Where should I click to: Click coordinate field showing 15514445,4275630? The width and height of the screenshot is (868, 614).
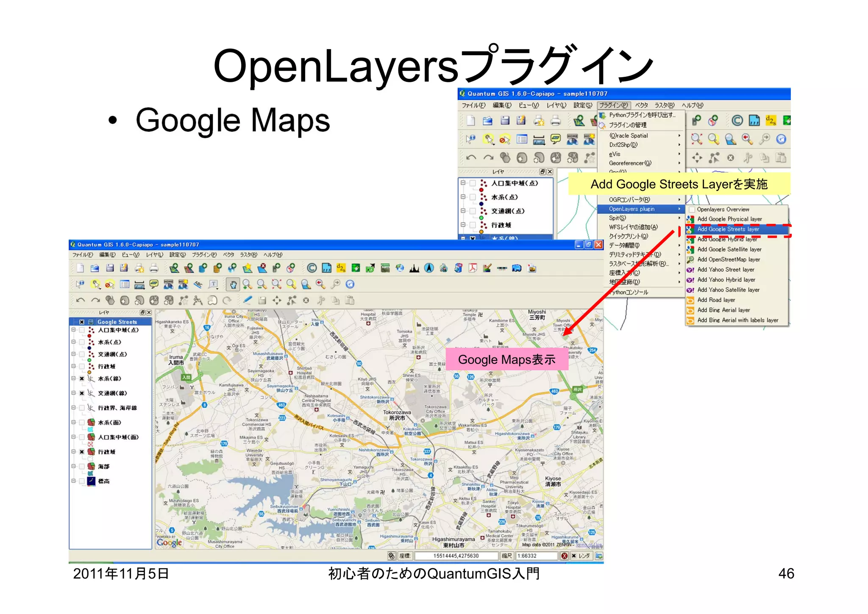(x=456, y=556)
